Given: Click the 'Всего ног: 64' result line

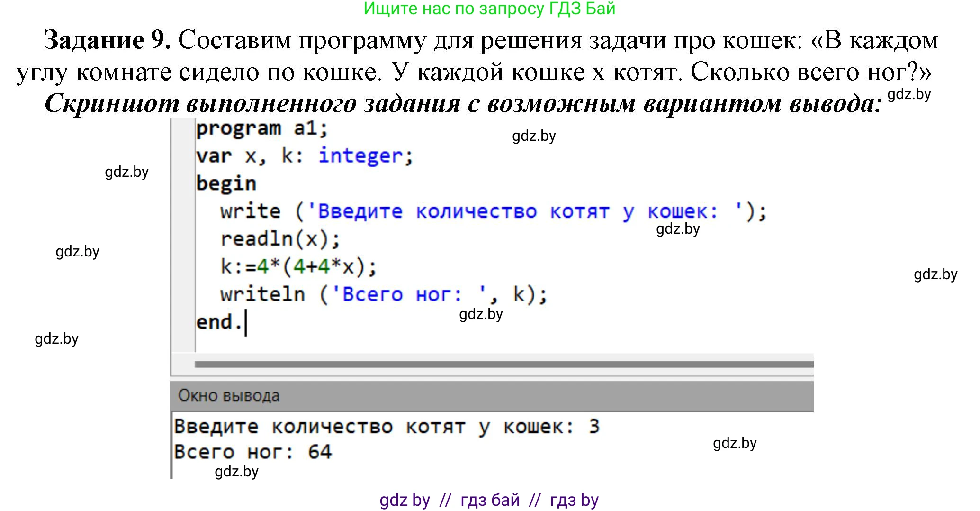Looking at the screenshot, I should pos(253,452).
